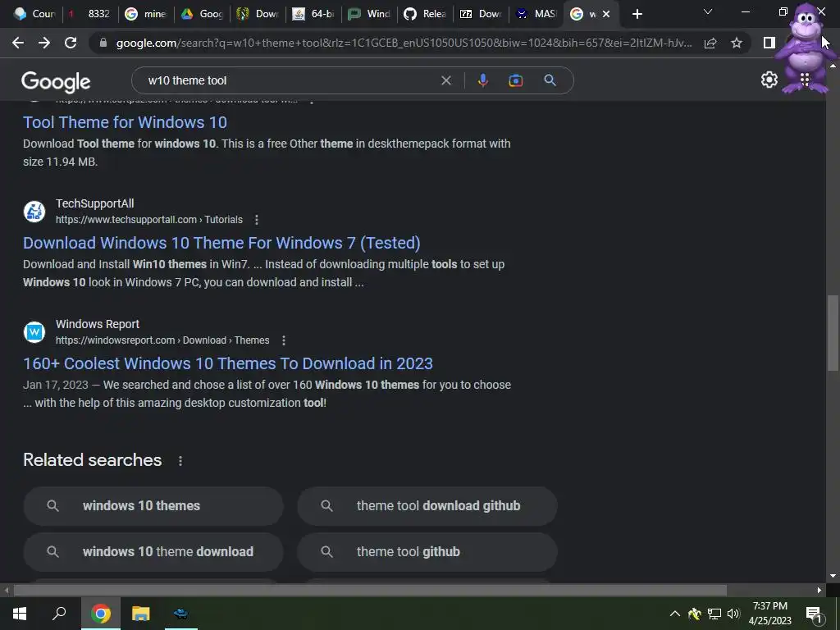Switch to the Google Drive tab
840x630 pixels.
coord(203,14)
